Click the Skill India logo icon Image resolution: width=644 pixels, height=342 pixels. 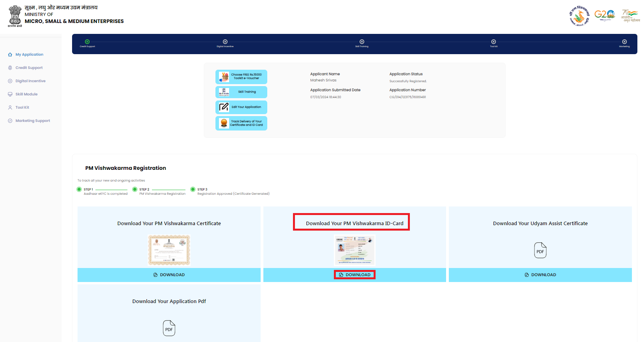(x=224, y=92)
